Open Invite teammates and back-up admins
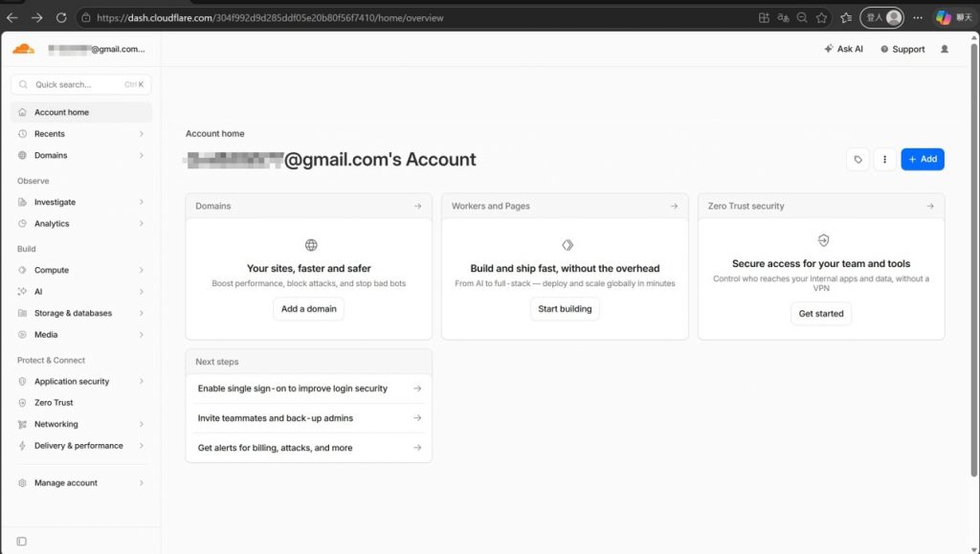Viewport: 980px width, 554px height. coord(309,418)
